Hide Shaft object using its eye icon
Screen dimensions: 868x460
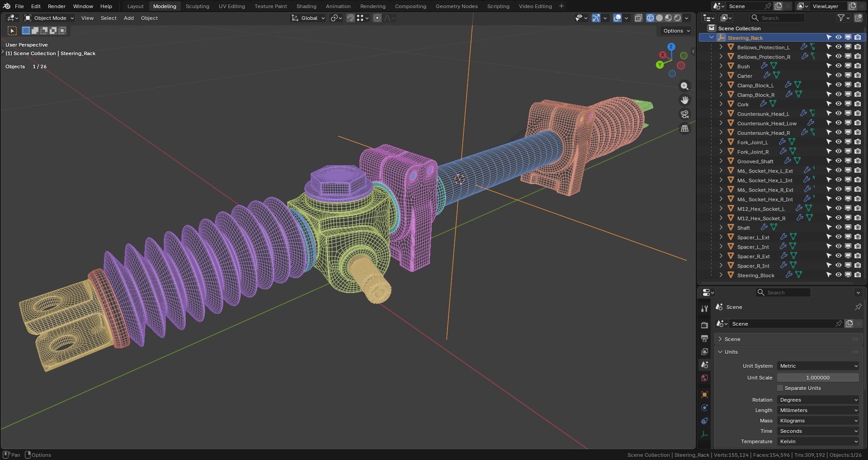(x=838, y=228)
